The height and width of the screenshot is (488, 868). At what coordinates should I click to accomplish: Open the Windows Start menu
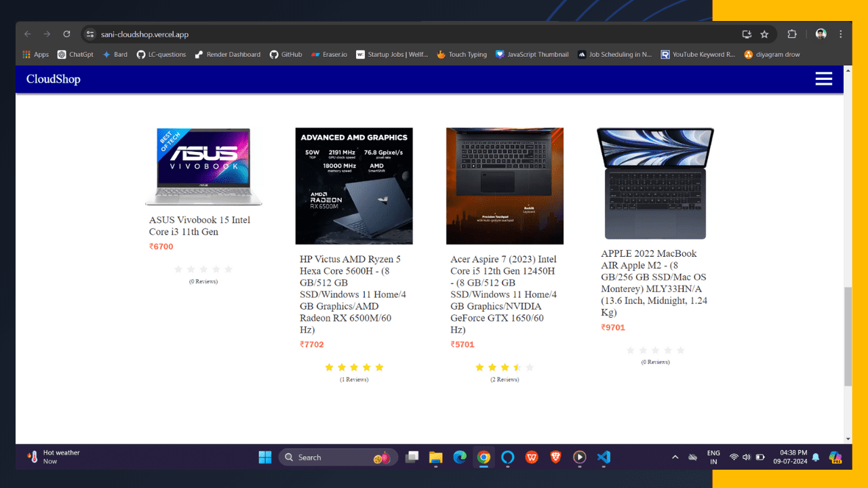264,457
